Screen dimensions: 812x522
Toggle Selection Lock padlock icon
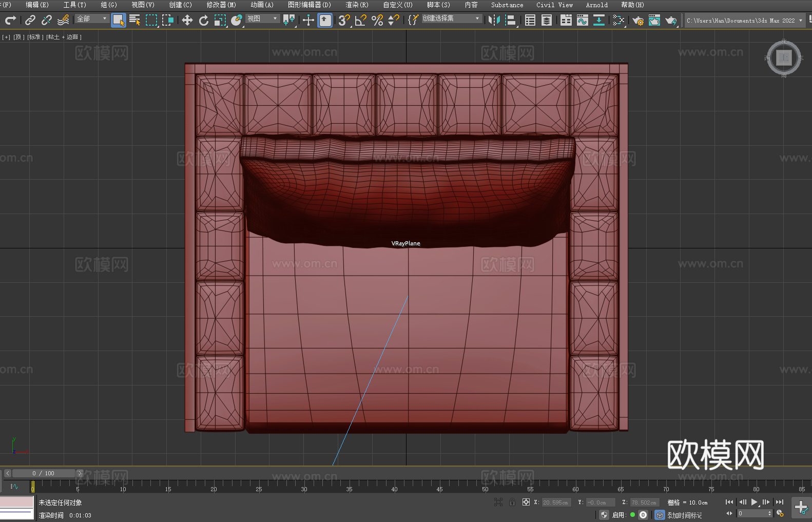click(512, 502)
